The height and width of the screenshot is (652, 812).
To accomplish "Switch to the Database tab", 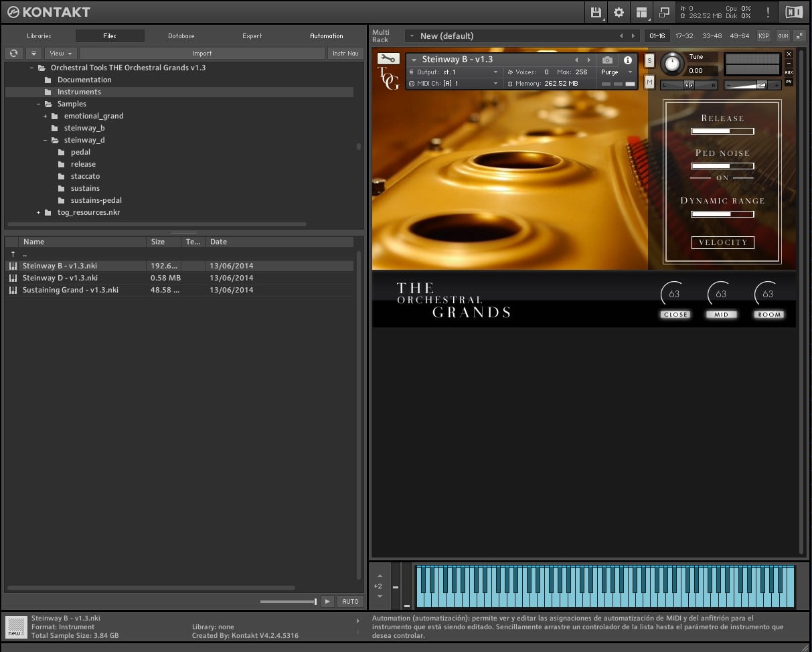I will (x=181, y=36).
